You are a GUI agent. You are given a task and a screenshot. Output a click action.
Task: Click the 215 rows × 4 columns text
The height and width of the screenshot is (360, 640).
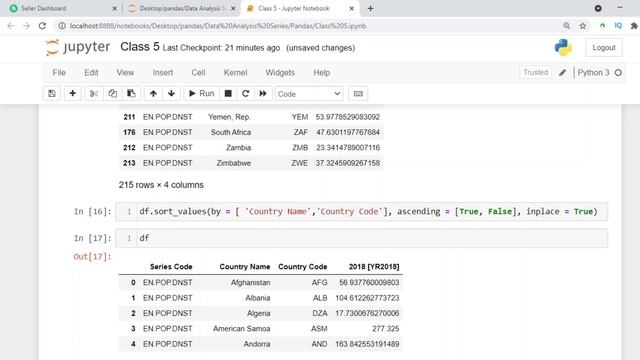click(x=161, y=185)
